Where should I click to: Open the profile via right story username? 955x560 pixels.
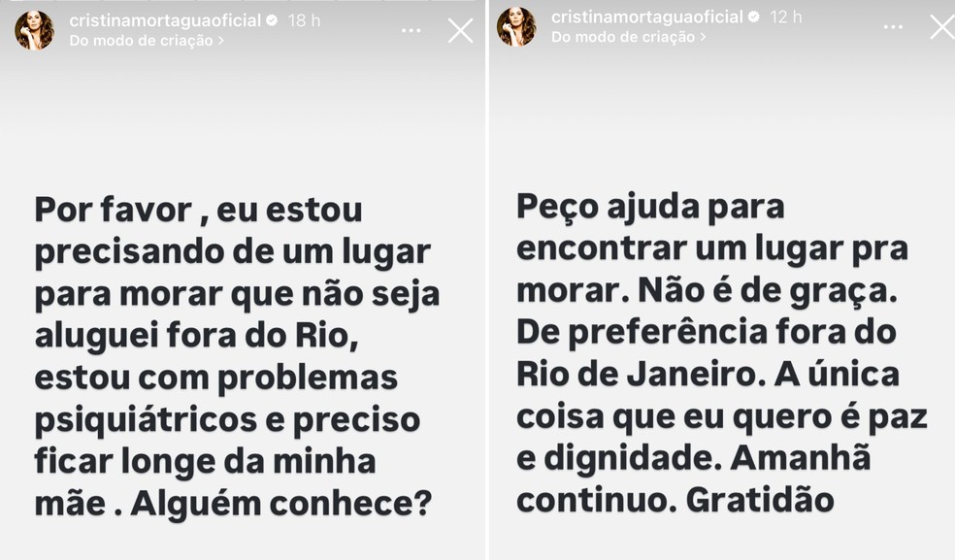point(645,16)
